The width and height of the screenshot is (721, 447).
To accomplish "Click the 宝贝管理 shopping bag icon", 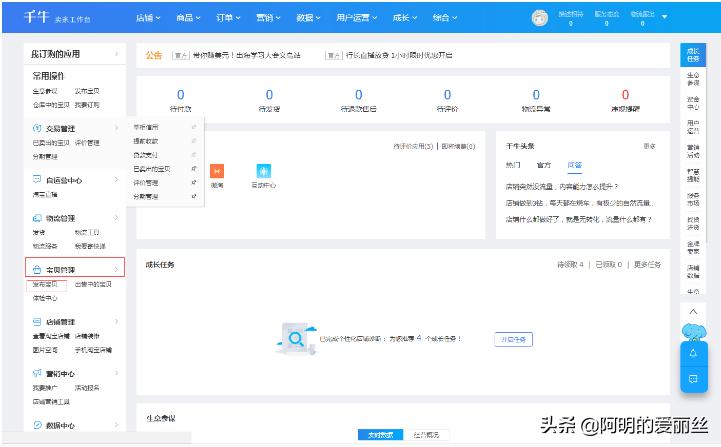I will click(x=37, y=269).
